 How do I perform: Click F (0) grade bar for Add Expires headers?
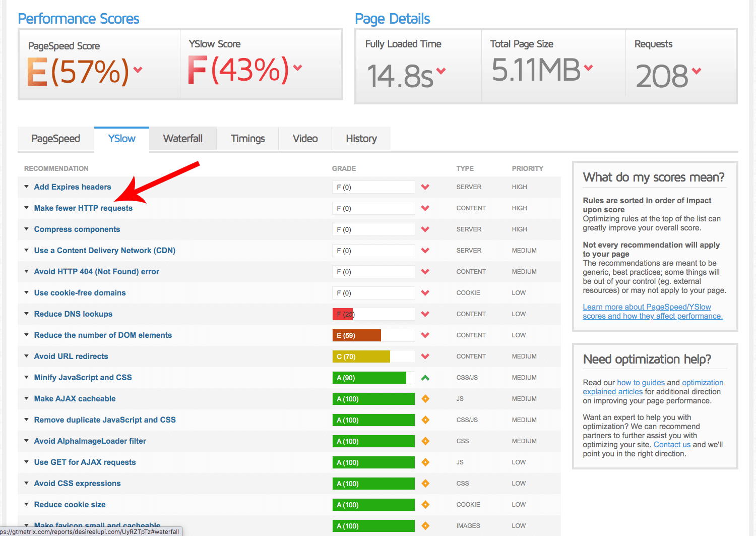pos(373,187)
